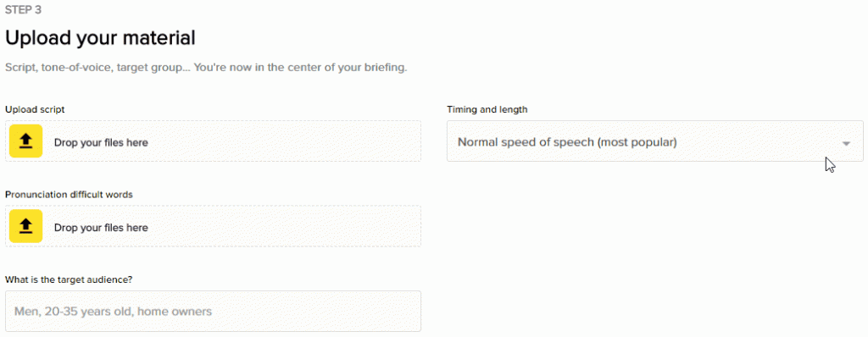The image size is (868, 337).
Task: Click the 'Upload script' label
Action: (35, 109)
